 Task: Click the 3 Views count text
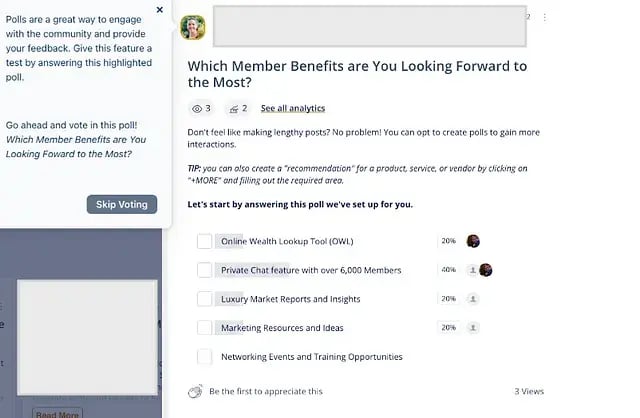click(x=529, y=391)
